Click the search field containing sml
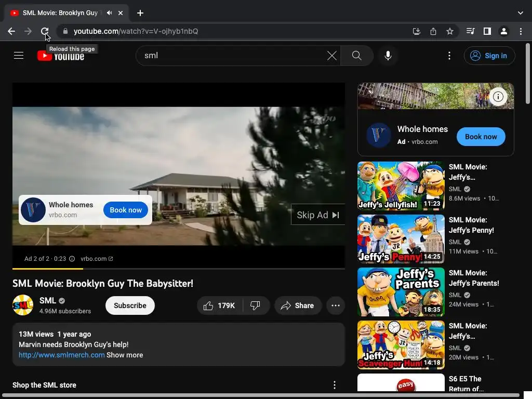532x399 pixels. coord(234,55)
